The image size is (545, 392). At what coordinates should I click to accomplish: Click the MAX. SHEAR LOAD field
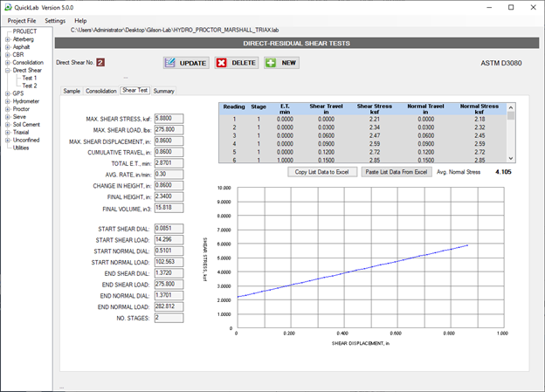pyautogui.click(x=169, y=129)
